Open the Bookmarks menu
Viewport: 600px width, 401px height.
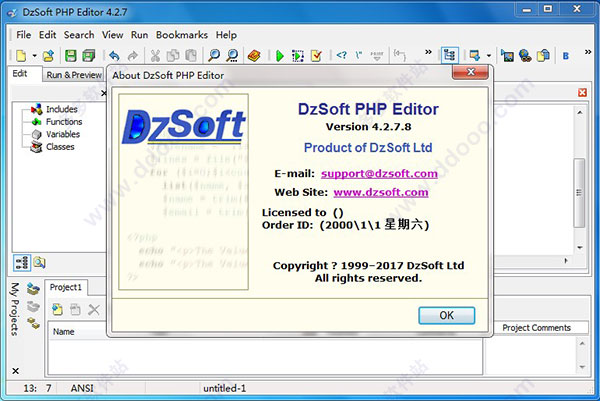click(182, 35)
